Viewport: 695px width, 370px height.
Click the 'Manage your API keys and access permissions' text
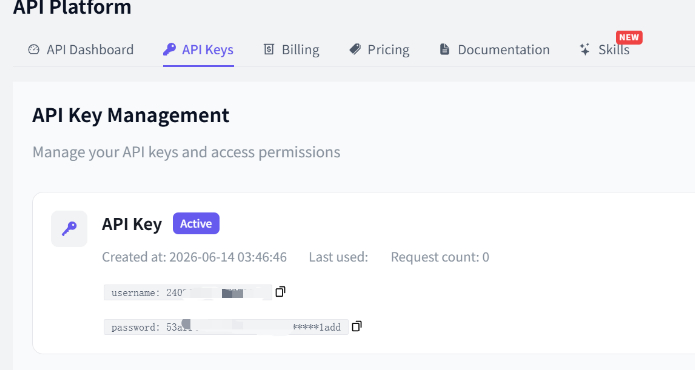[x=186, y=152]
